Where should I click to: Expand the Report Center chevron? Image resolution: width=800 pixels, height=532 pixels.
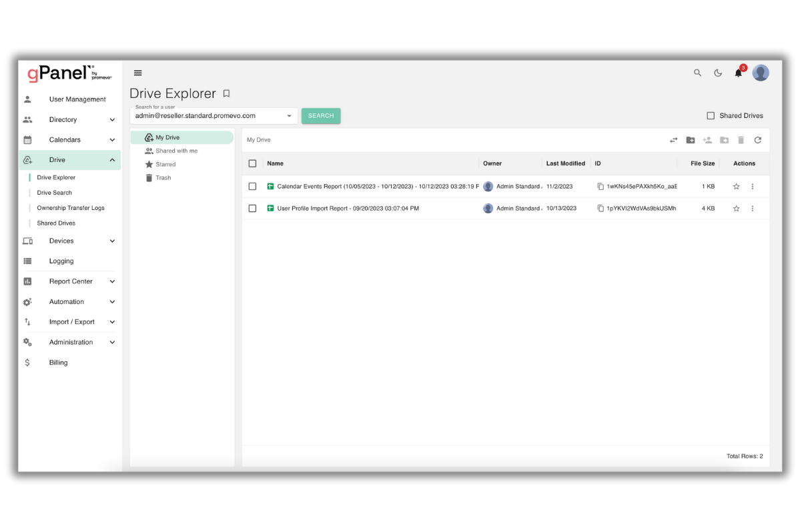(112, 281)
